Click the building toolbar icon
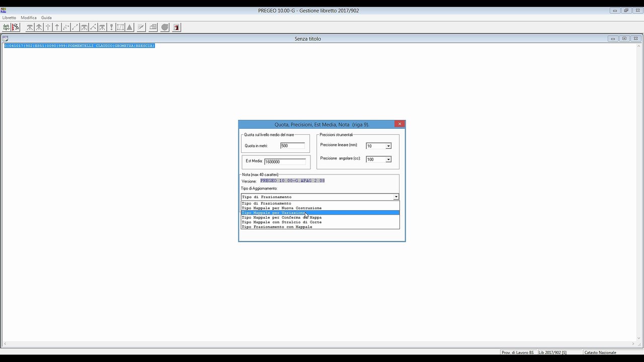 [x=153, y=27]
